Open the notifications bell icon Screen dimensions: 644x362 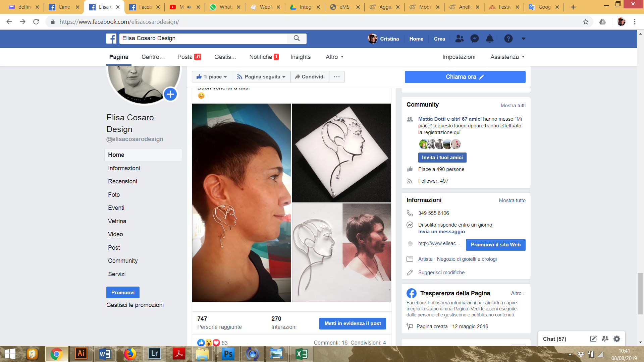coord(490,39)
